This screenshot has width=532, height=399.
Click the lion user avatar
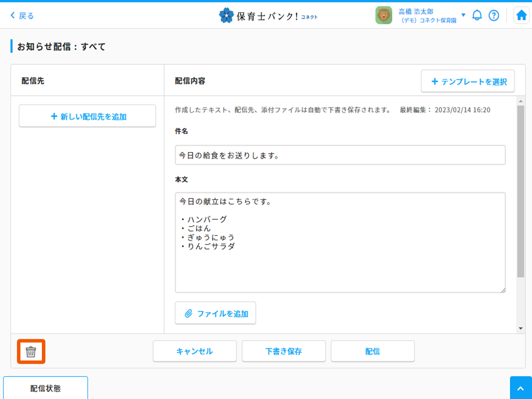point(383,15)
